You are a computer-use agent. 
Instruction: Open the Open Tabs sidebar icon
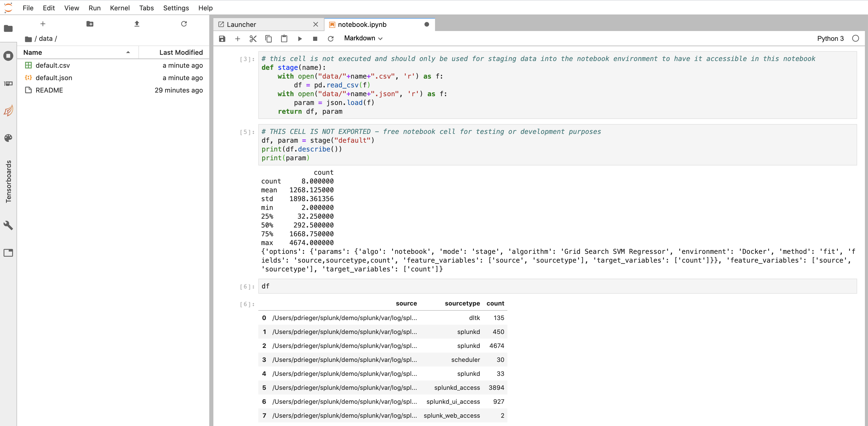tap(8, 253)
